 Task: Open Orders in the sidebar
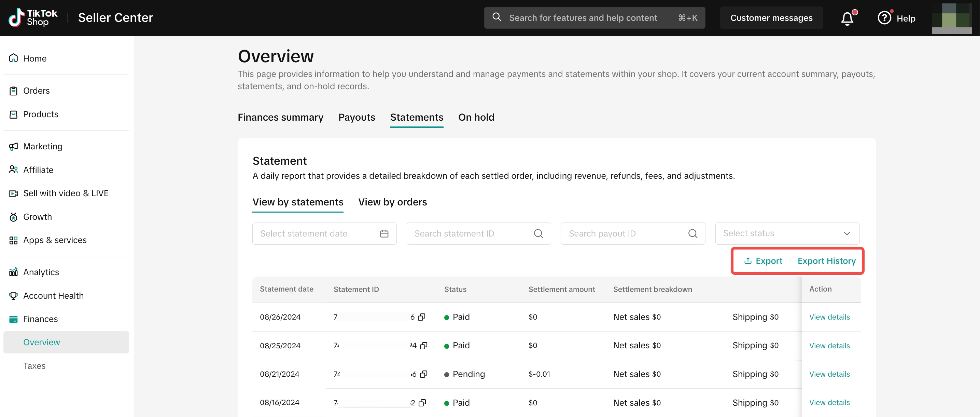tap(36, 91)
